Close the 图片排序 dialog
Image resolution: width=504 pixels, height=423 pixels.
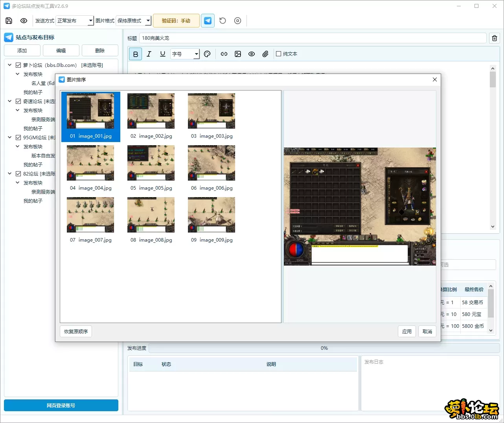point(434,79)
